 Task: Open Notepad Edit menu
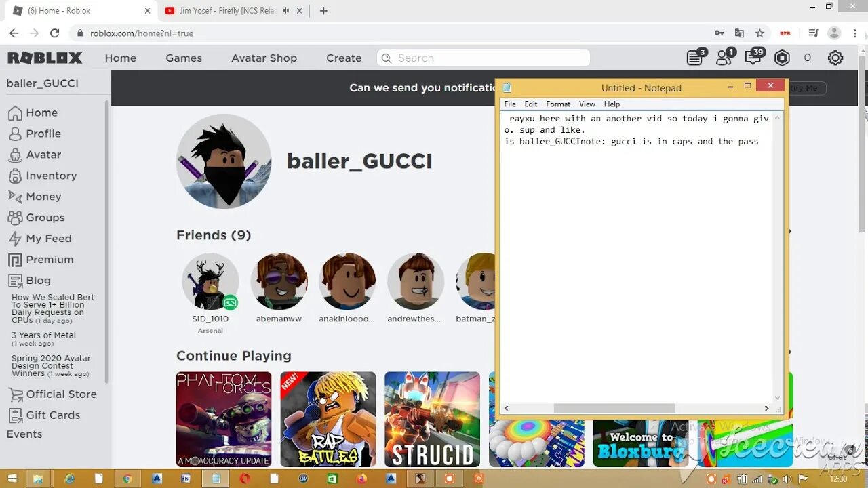tap(531, 104)
